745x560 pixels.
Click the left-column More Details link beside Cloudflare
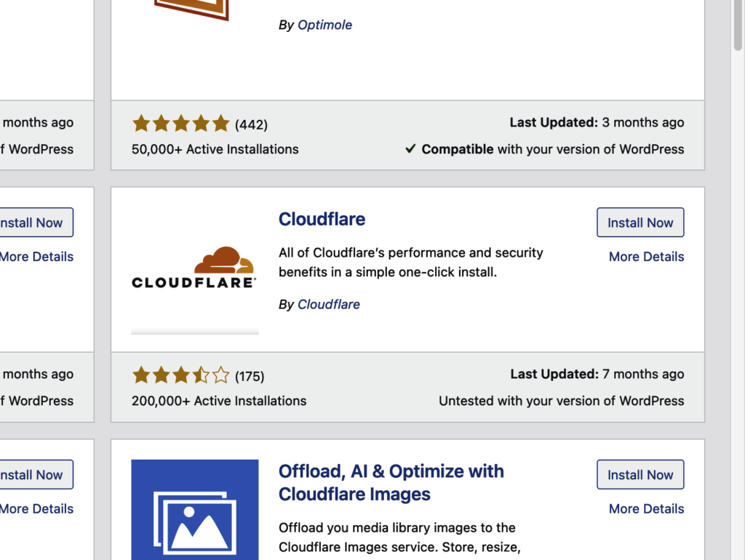[x=36, y=257]
